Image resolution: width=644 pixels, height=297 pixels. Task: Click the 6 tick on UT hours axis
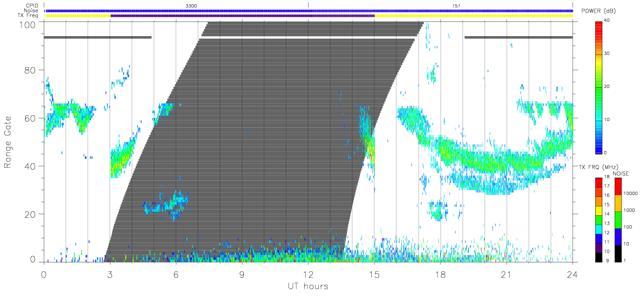[176, 274]
